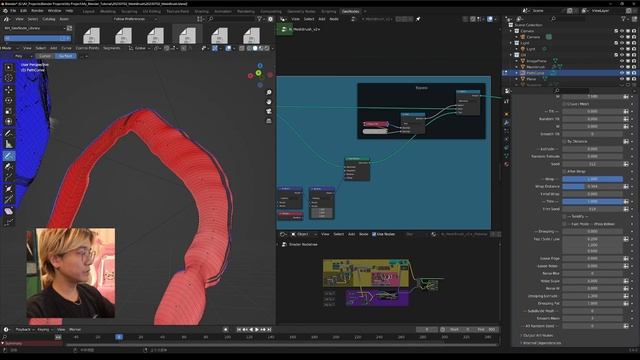Hide Camera object using its eye icon

pos(622,37)
